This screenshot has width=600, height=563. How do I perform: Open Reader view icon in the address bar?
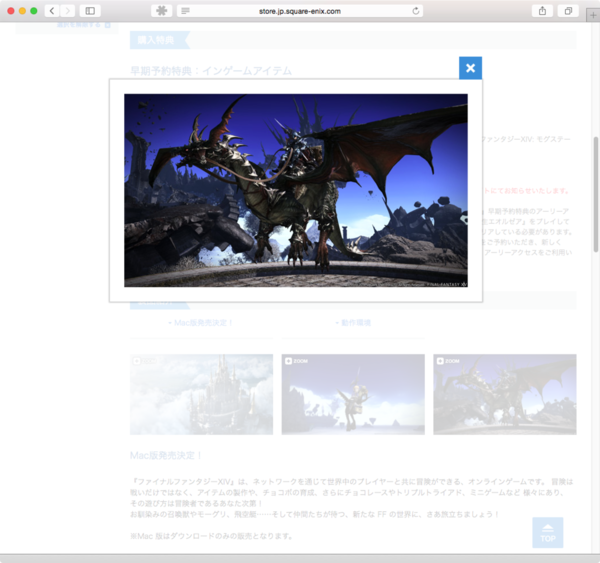[185, 11]
